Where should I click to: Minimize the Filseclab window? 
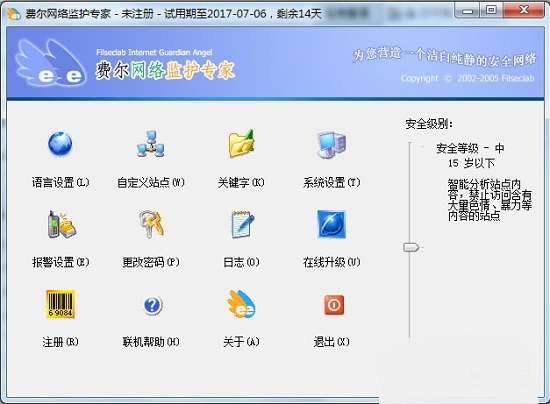click(467, 11)
